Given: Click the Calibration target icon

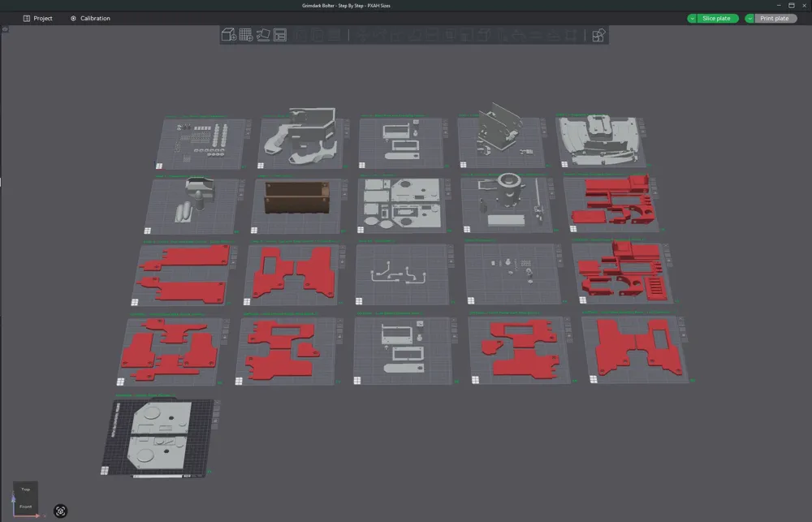Looking at the screenshot, I should (73, 18).
